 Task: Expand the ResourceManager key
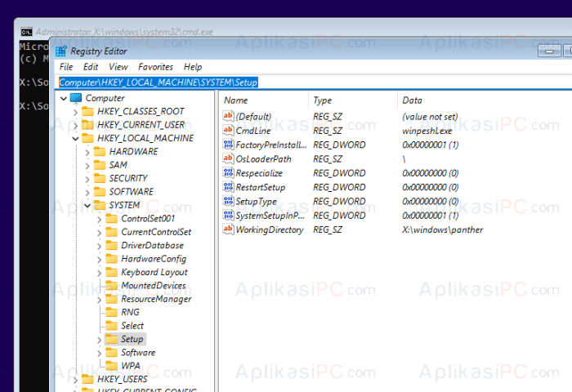tap(99, 300)
